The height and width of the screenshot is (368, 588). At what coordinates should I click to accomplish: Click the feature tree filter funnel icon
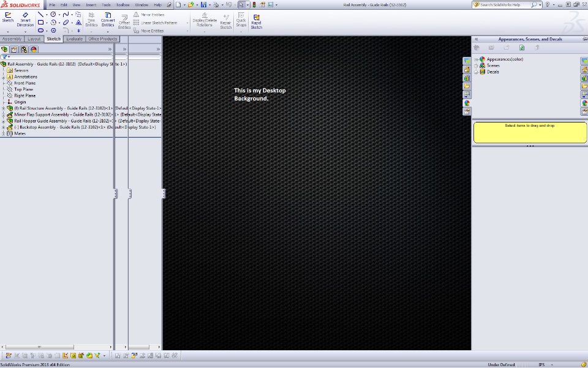pos(5,56)
